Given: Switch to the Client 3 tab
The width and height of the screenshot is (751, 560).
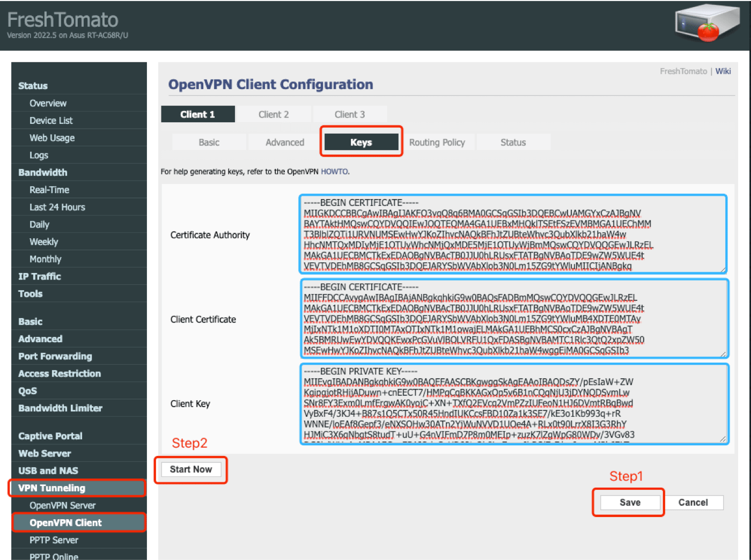Looking at the screenshot, I should tap(350, 114).
